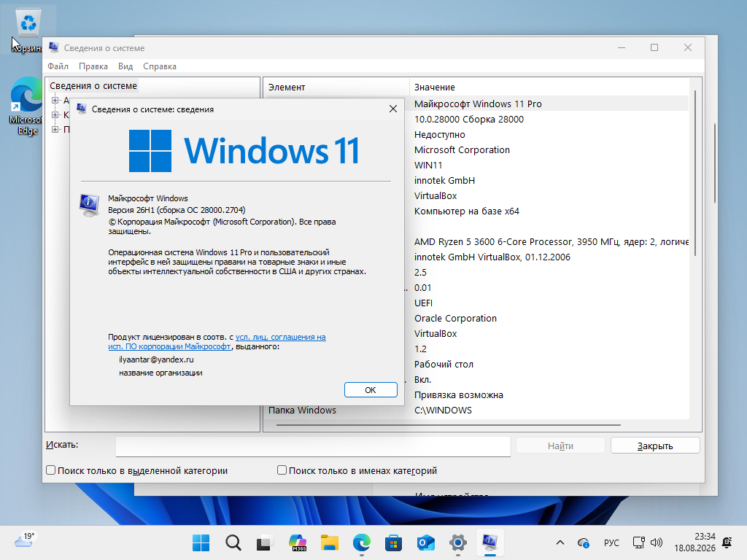This screenshot has height=560, width=747.
Task: Open the clock showing 23:34
Action: click(x=694, y=542)
